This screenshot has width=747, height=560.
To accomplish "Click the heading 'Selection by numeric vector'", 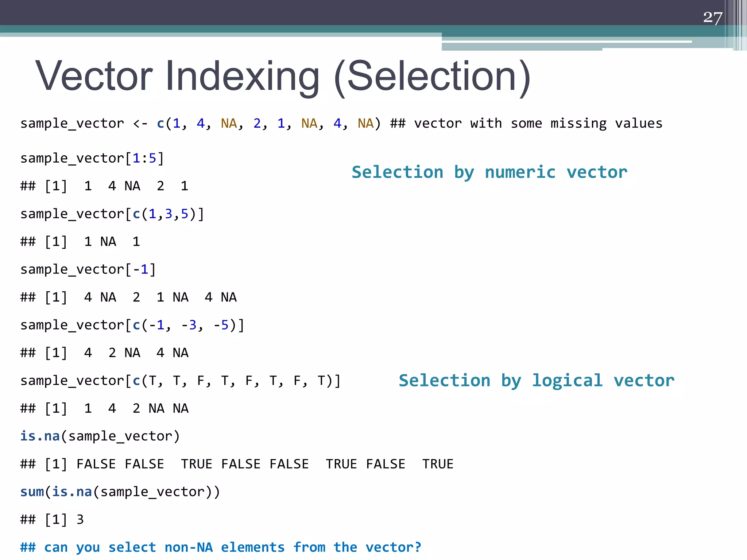I will pyautogui.click(x=489, y=172).
